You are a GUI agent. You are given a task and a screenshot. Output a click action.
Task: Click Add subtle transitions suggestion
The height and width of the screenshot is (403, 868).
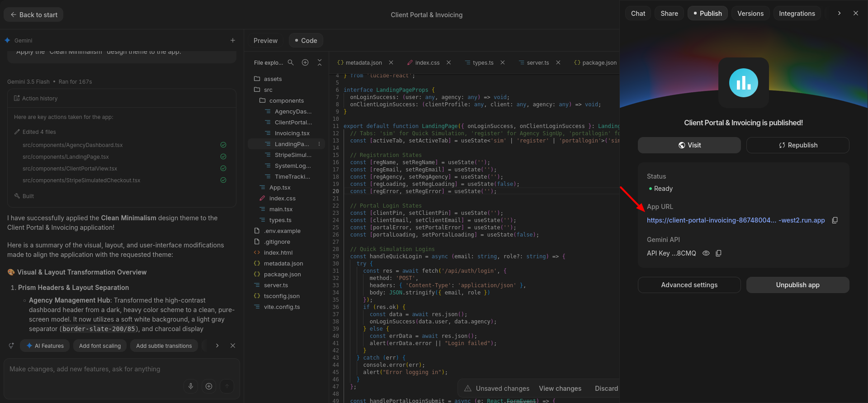coord(164,346)
